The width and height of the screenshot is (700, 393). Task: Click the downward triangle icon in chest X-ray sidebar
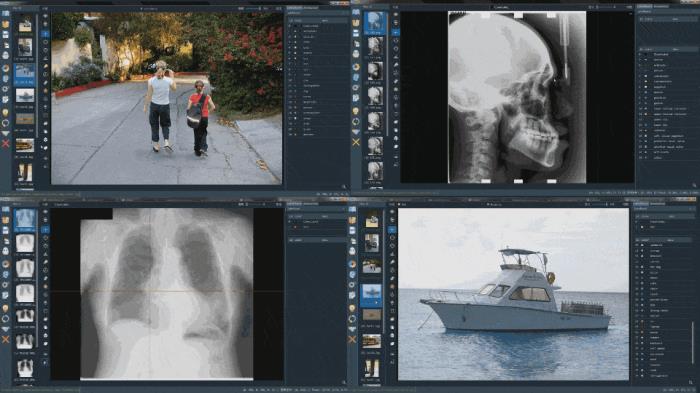pos(5,329)
